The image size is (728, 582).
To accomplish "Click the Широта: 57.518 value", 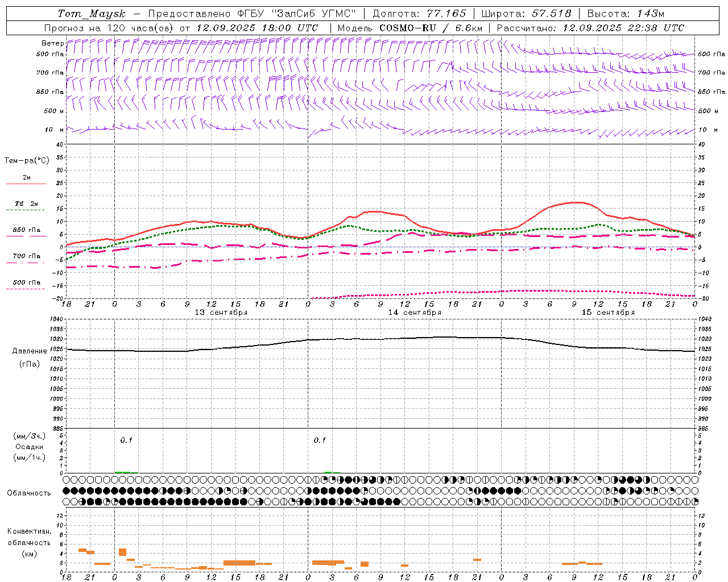I will pos(526,14).
